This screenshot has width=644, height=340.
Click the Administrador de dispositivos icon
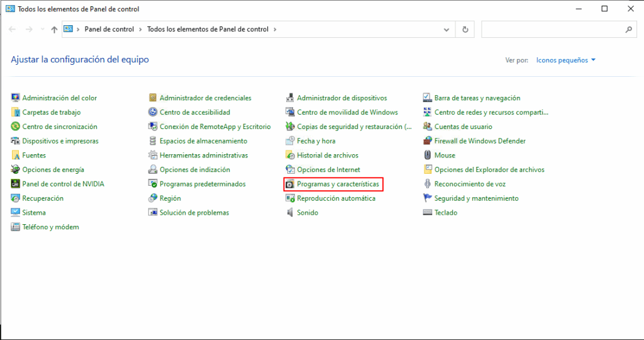tap(290, 98)
